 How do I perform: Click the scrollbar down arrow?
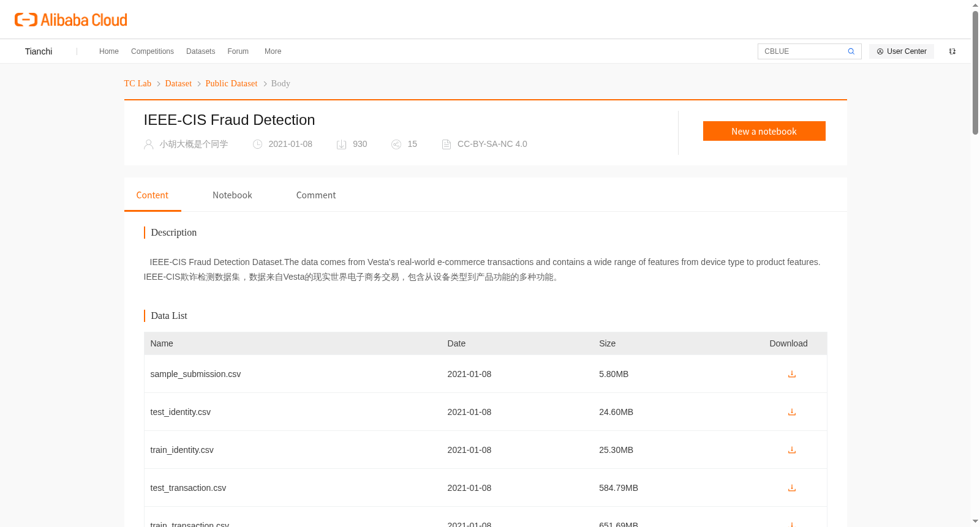point(975,521)
